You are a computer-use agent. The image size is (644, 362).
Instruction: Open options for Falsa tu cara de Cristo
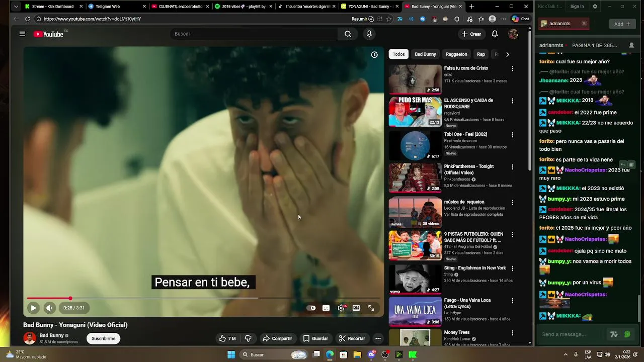[513, 68]
